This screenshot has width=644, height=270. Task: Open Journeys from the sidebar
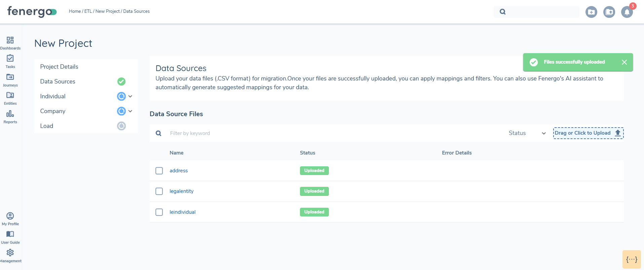[10, 77]
